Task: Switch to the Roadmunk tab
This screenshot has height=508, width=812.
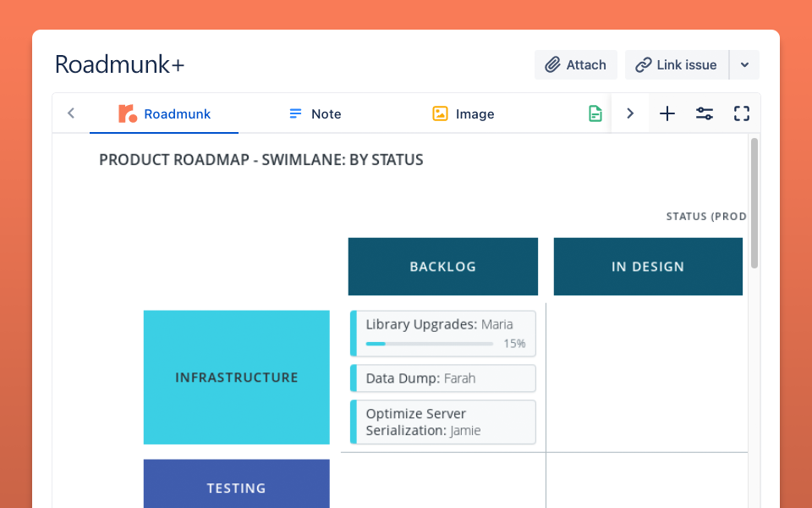Action: pyautogui.click(x=164, y=113)
